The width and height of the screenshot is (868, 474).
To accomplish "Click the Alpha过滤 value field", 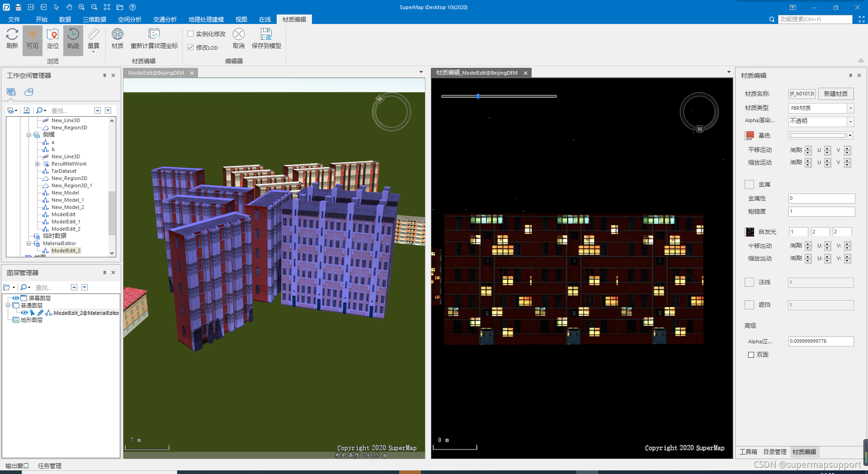I will [x=821, y=341].
